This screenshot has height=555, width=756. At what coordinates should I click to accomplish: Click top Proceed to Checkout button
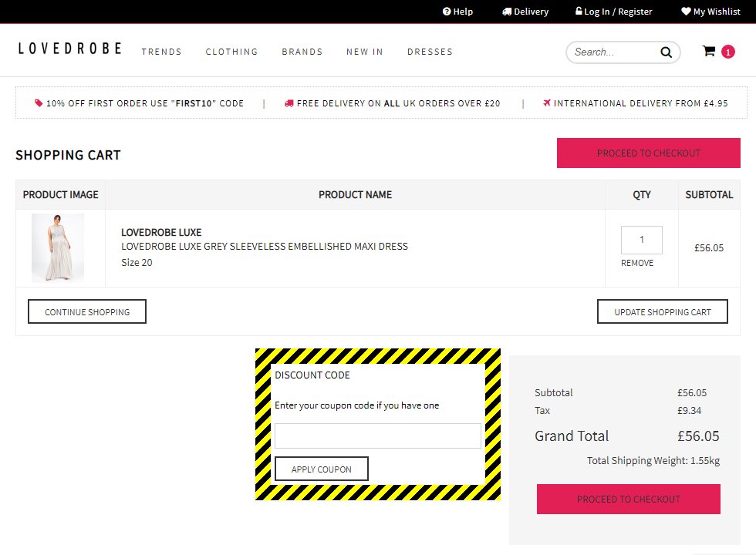(x=649, y=153)
